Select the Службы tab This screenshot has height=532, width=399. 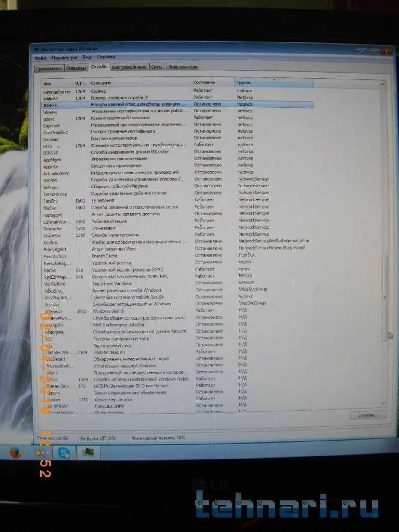point(99,67)
